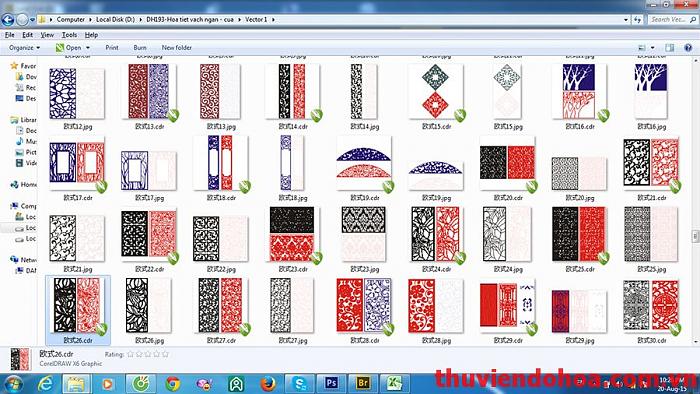The image size is (700, 394).
Task: Go back with the Back arrow button
Action: click(x=8, y=20)
